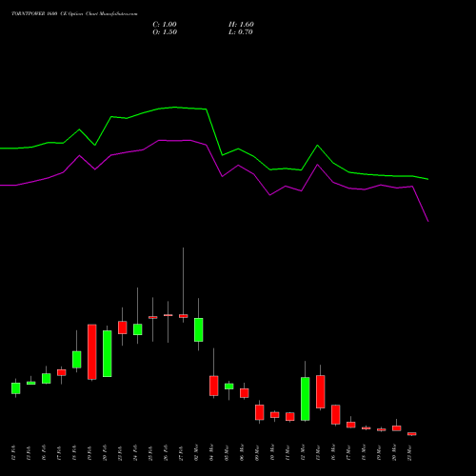Select the green candle for 12 Feb
This screenshot has height=476, width=476.
click(x=16, y=388)
